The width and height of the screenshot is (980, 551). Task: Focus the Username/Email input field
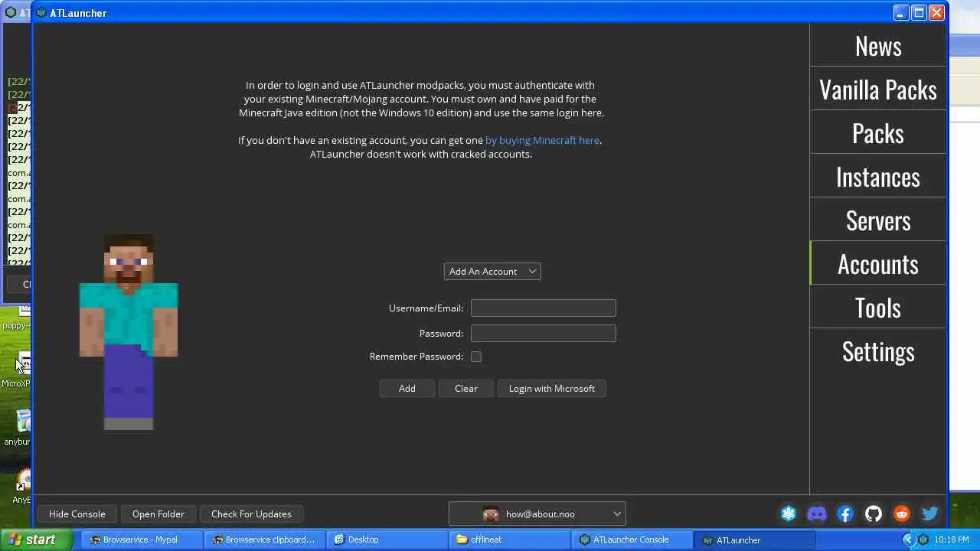point(544,308)
